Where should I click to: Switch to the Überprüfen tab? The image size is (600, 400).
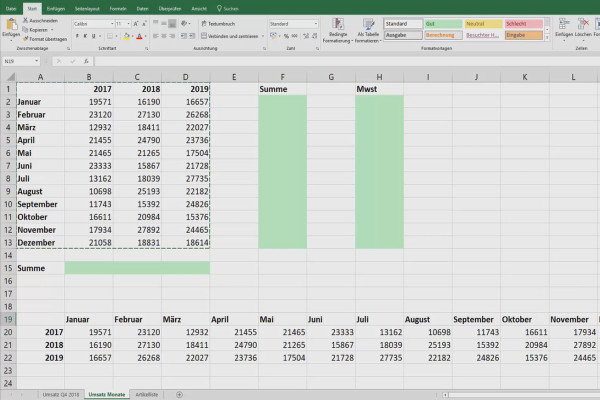170,8
